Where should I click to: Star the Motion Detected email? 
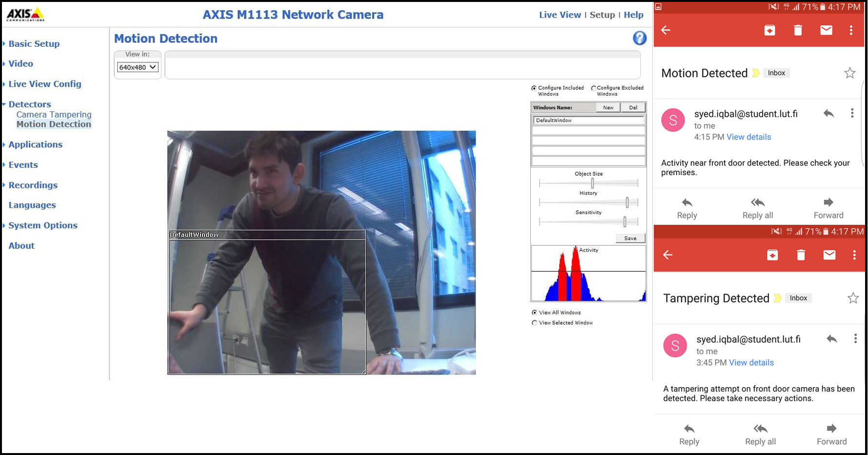[850, 73]
